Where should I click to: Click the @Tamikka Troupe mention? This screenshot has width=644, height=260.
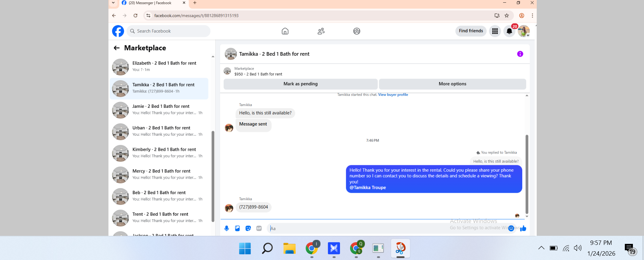coord(368,187)
